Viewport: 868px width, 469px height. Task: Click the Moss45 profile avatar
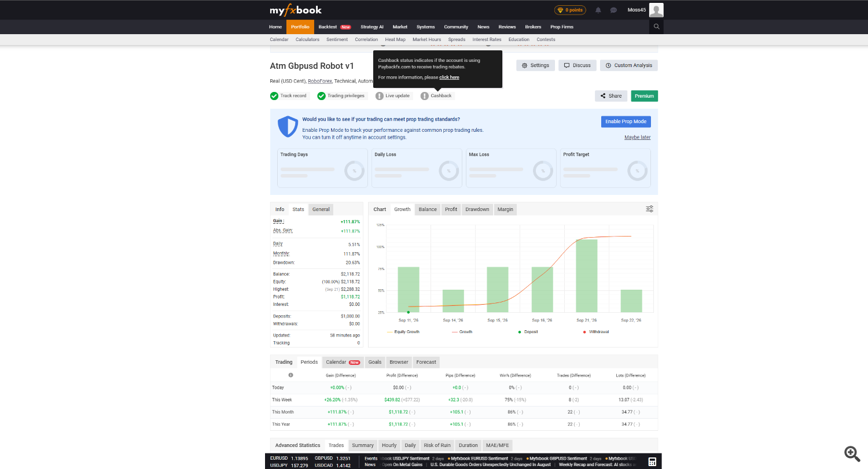point(656,10)
